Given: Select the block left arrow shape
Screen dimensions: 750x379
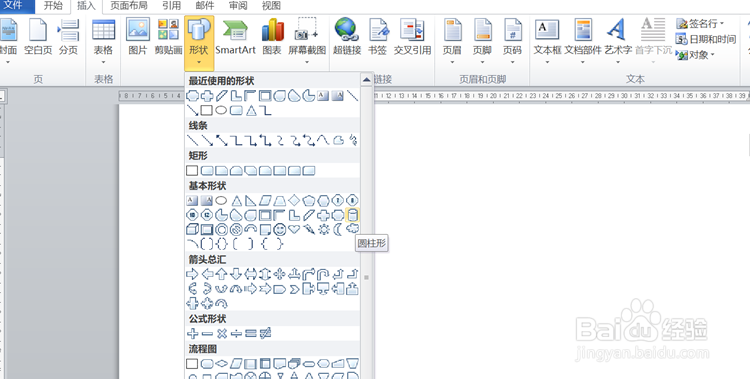Looking at the screenshot, I should point(207,274).
